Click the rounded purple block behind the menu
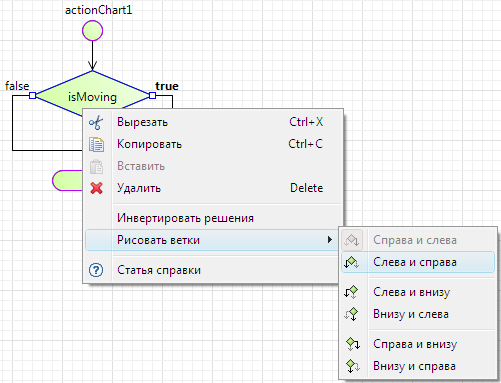The height and width of the screenshot is (383, 501). (x=67, y=181)
